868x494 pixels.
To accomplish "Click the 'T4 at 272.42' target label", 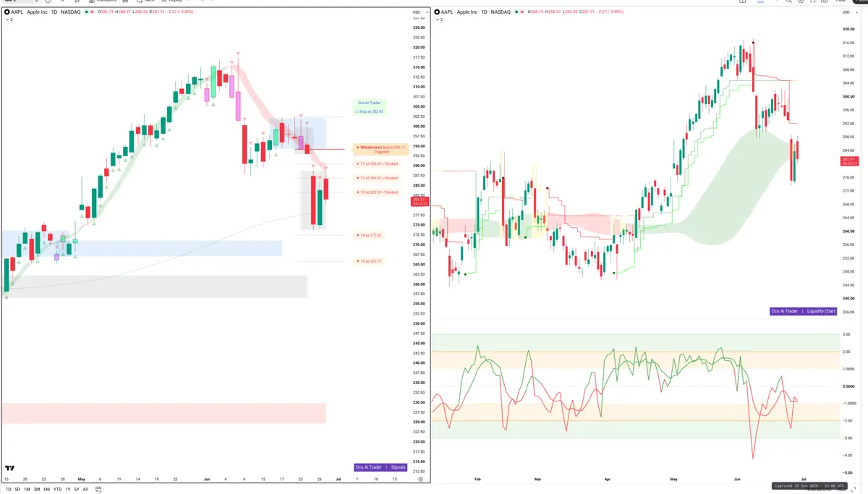I will 369,235.
